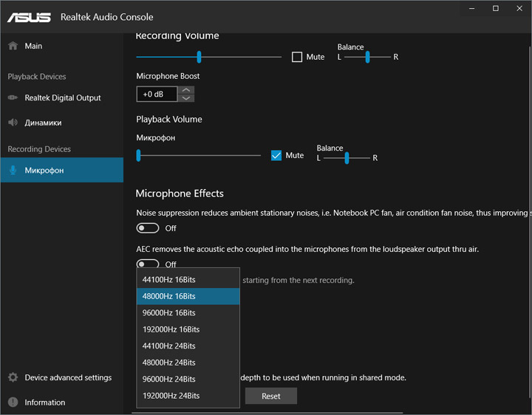Uncheck the Playback Volume Mute checkbox
The width and height of the screenshot is (532, 415).
(276, 155)
